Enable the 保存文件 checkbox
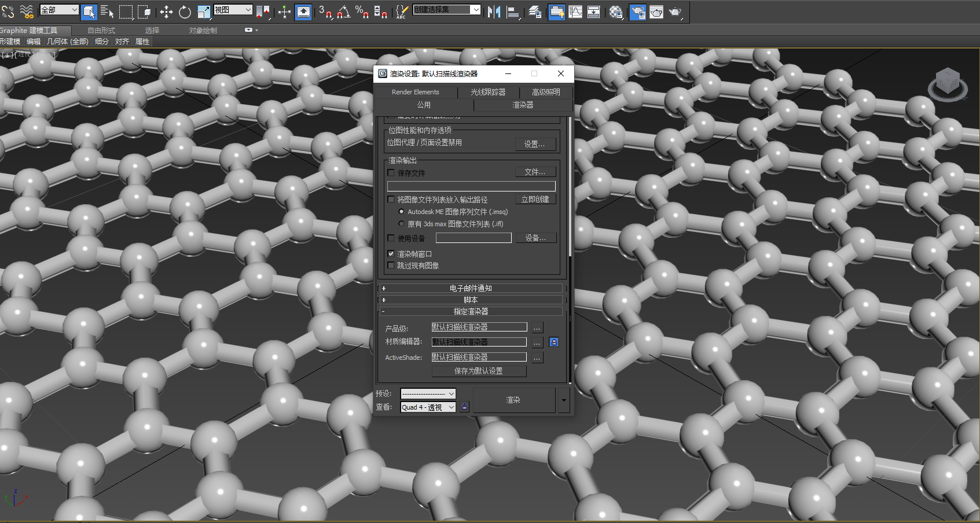Viewport: 980px width, 523px height. pyautogui.click(x=391, y=173)
